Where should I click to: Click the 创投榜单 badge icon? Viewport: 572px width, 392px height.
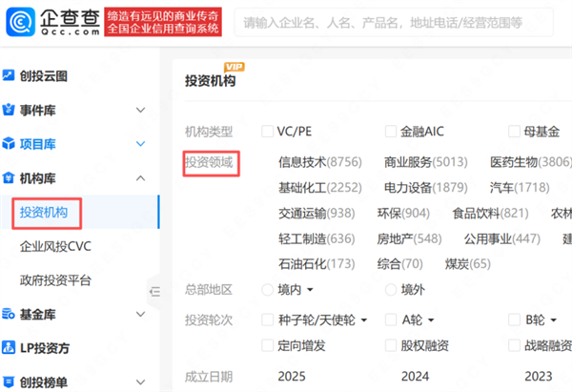pos(8,382)
